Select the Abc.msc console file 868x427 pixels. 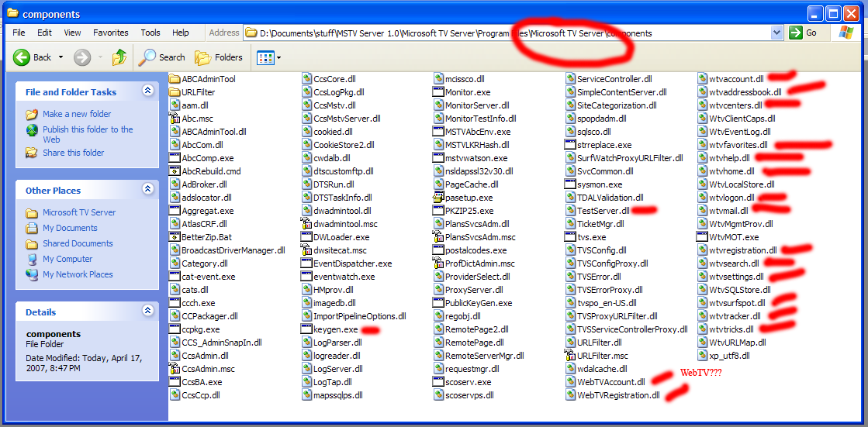196,119
